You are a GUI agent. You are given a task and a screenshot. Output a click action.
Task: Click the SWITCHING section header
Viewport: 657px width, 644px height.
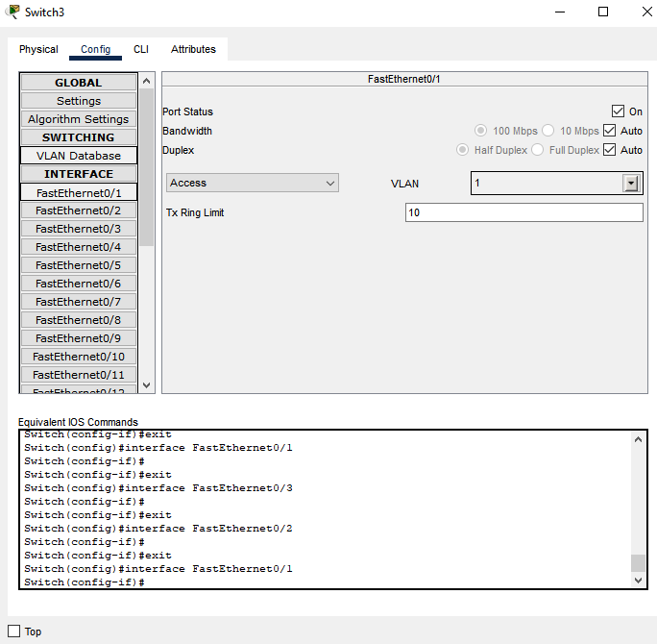(79, 137)
